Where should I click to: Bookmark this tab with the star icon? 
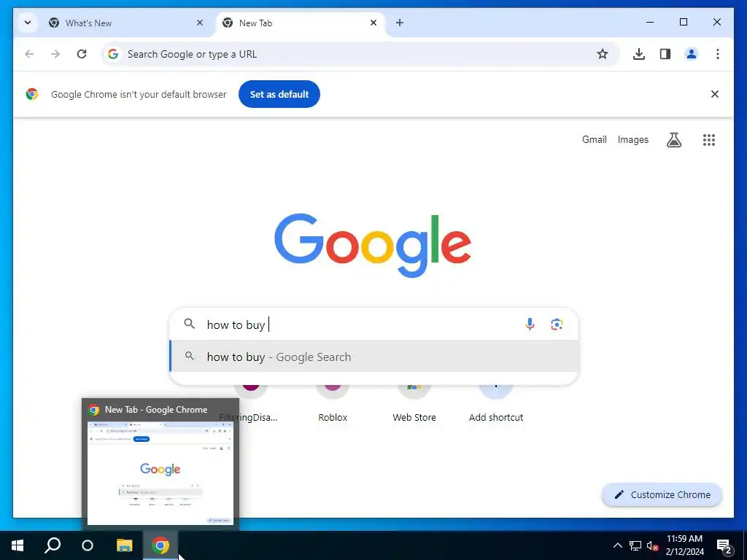602,54
